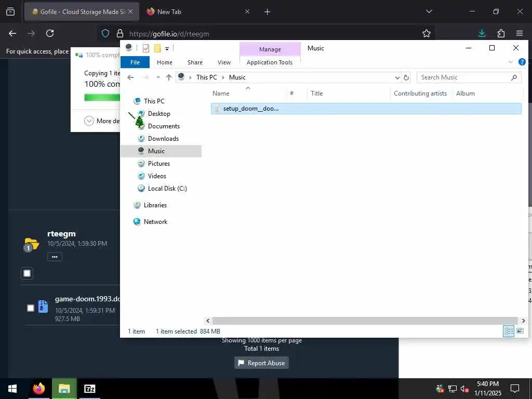Switch Explorer to large icons view
532x399 pixels.
tap(520, 331)
